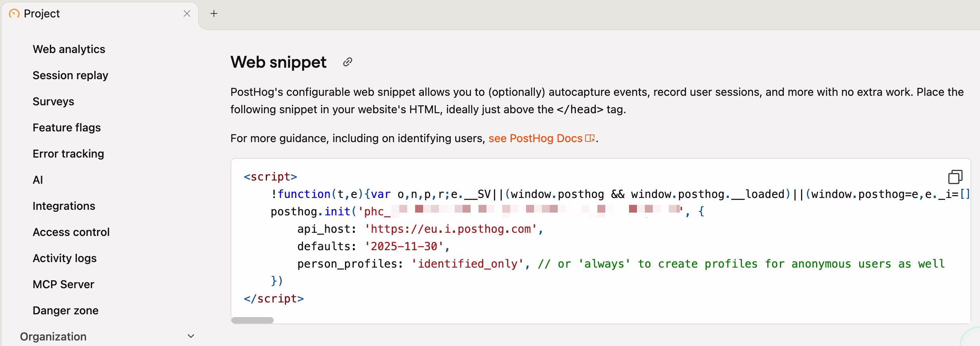Close the Project tab
The image size is (980, 346).
click(187, 14)
